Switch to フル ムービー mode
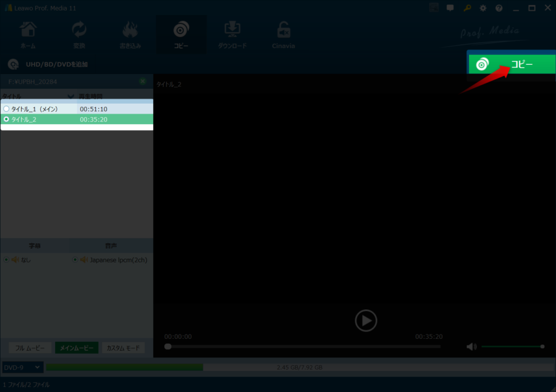The height and width of the screenshot is (392, 556). [x=30, y=348]
